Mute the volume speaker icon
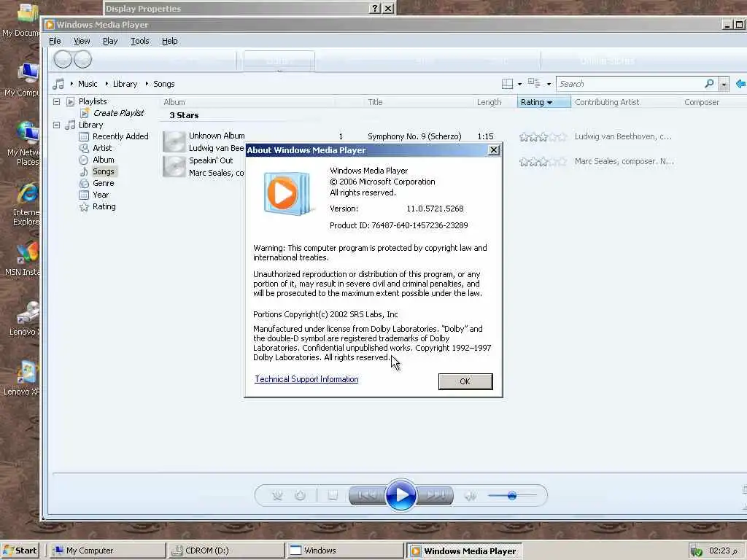The height and width of the screenshot is (560, 747). coord(471,496)
